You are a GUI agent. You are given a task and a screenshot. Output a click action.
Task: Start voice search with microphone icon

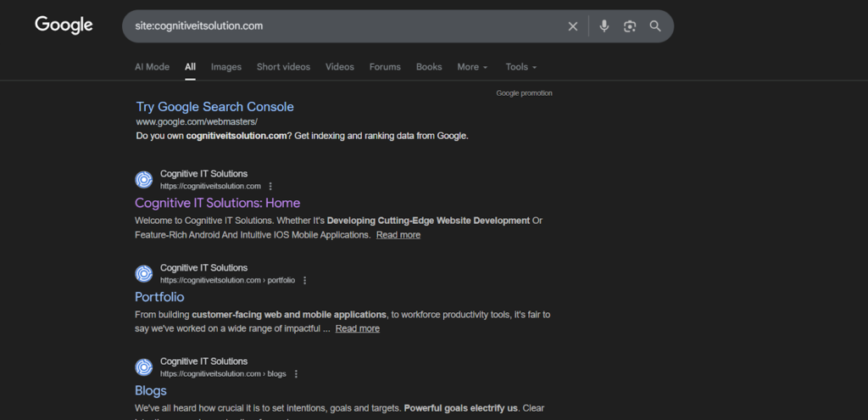[x=604, y=26]
